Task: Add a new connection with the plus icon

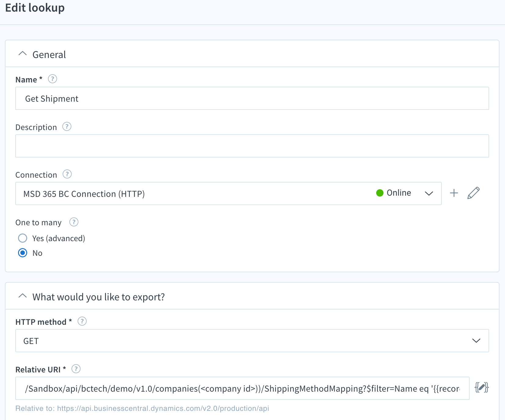Action: 454,193
